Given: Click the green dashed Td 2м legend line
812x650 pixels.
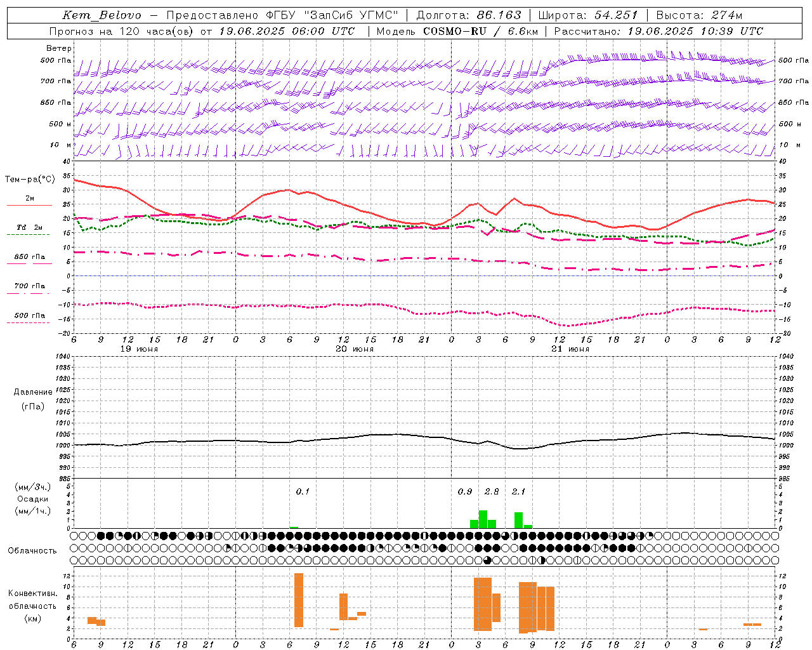Looking at the screenshot, I should point(28,234).
